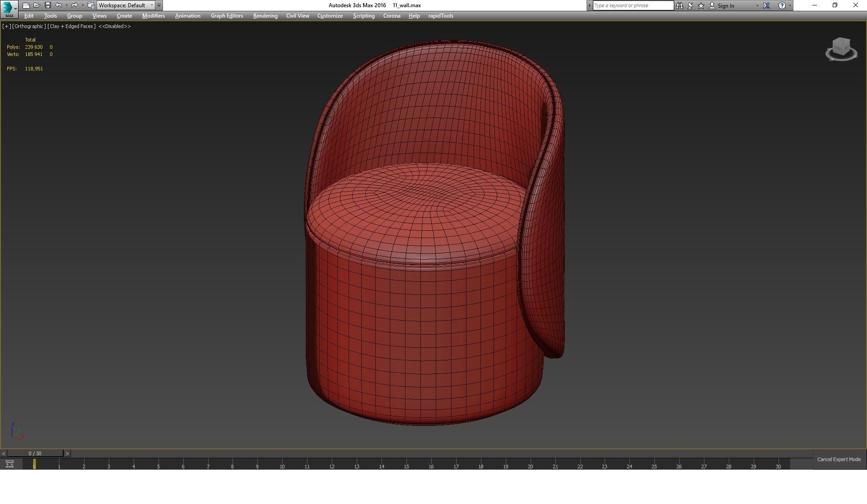This screenshot has height=504, width=867.
Task: Click the Polys count value 239 630
Action: tap(34, 47)
